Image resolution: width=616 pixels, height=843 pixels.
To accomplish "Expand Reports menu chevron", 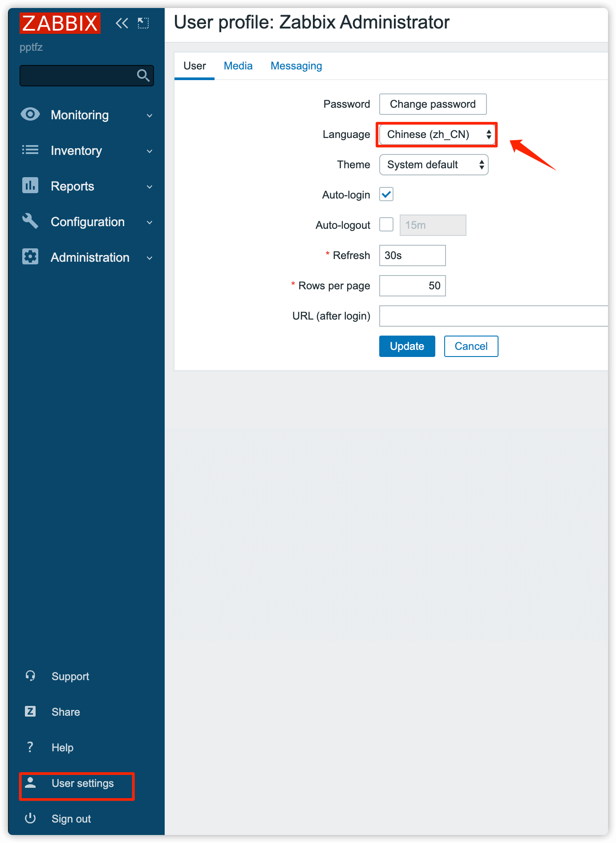I will click(x=150, y=187).
